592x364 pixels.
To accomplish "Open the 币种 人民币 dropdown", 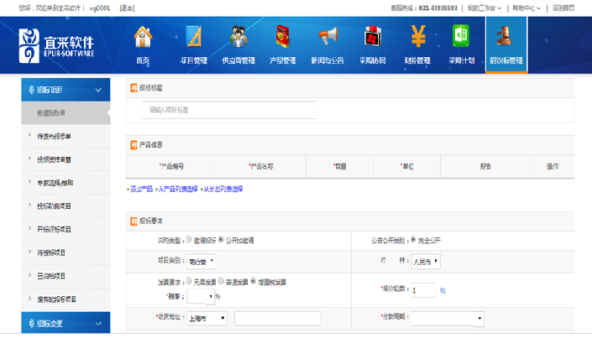I will [x=426, y=261].
